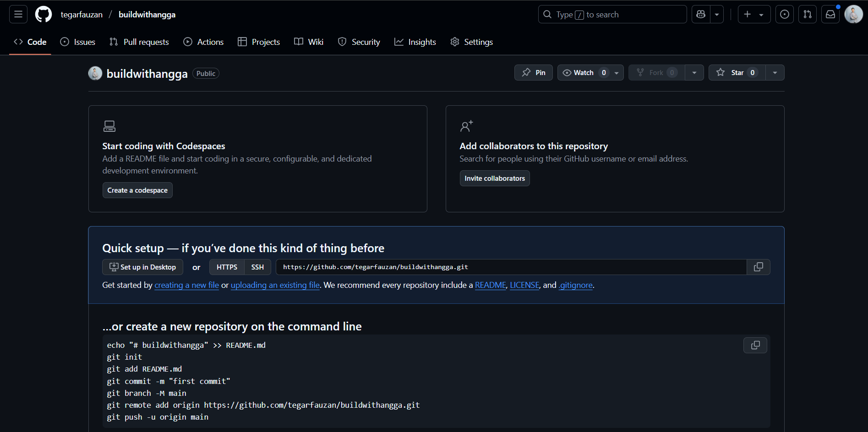Click the Star count badge 0
Screen dimensions: 868x432
pos(753,73)
